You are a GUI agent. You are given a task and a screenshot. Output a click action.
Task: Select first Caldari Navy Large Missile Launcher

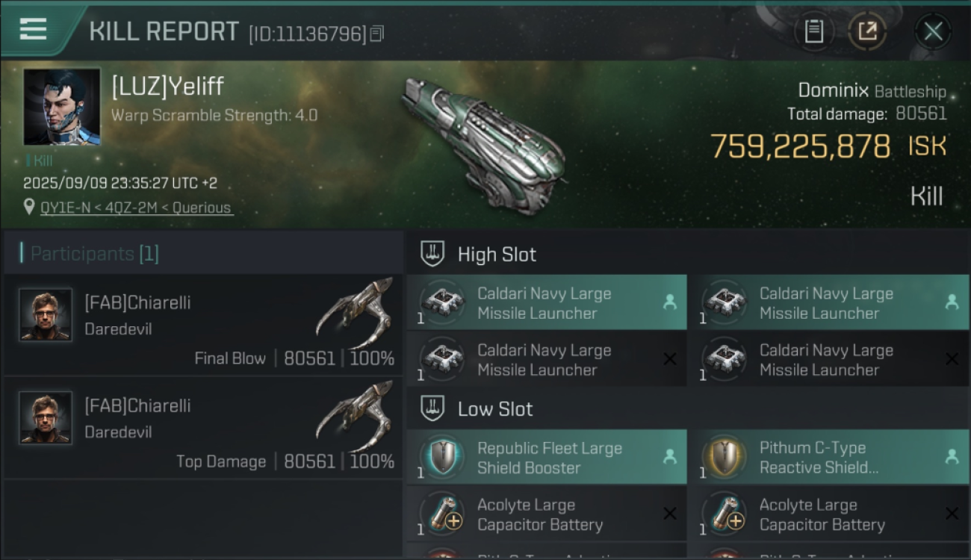click(545, 303)
